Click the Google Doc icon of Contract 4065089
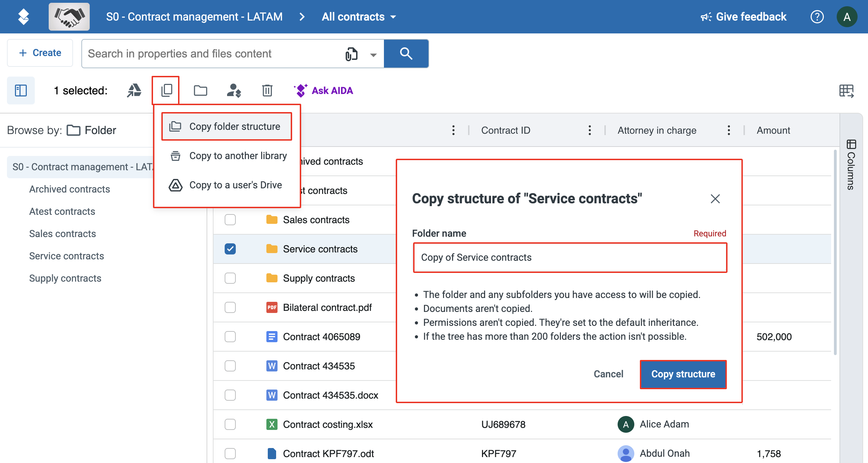 pos(272,337)
